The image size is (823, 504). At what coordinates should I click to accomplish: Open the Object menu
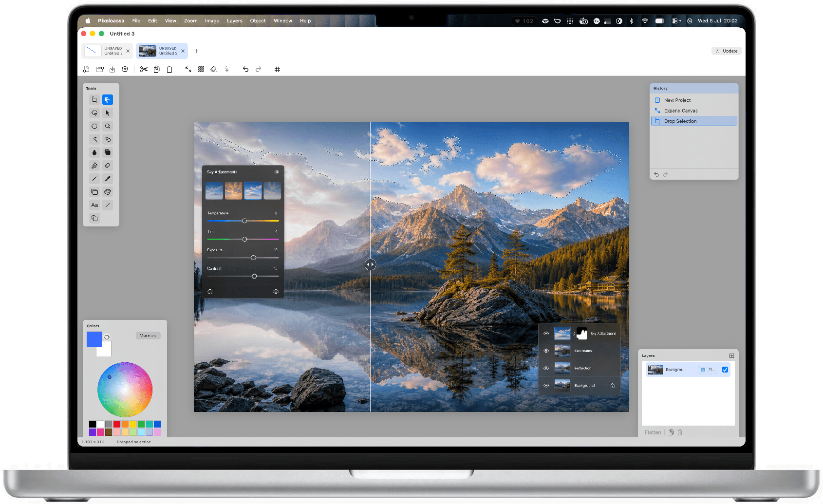click(258, 21)
